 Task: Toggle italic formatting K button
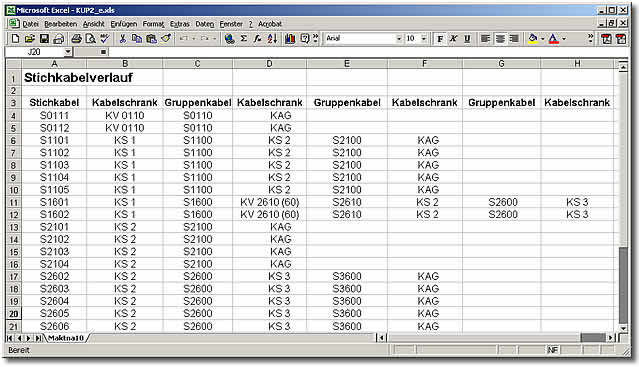click(x=453, y=39)
